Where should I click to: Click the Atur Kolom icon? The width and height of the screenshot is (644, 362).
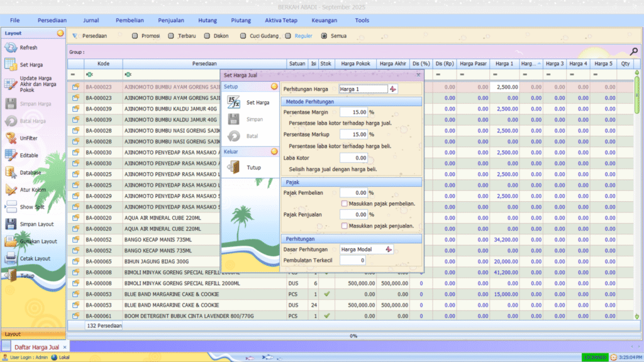(x=11, y=189)
